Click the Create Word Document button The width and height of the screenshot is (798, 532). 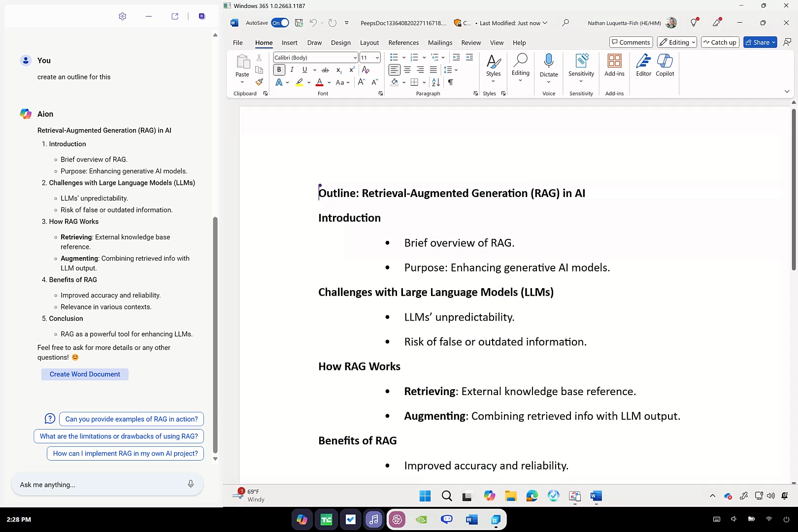85,374
